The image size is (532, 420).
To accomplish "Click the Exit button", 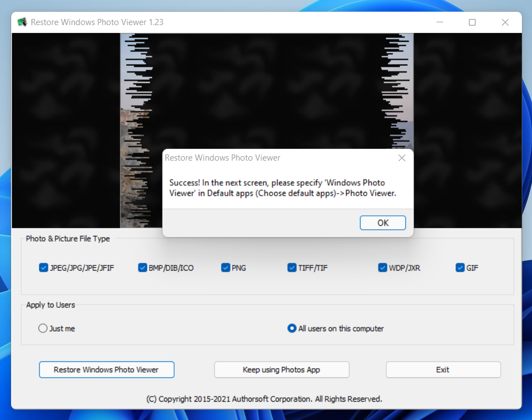I will (443, 369).
